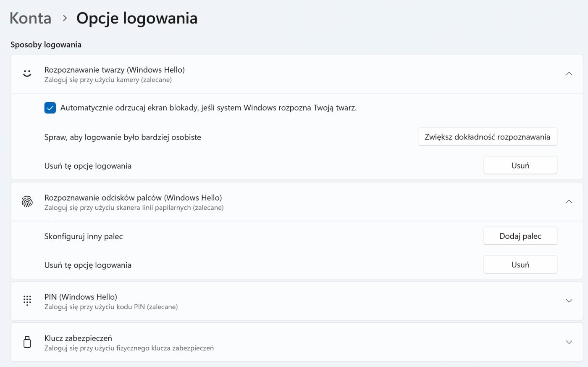The image size is (588, 367).
Task: Open the Klucz zabezpieczeń row
Action: tap(297, 342)
